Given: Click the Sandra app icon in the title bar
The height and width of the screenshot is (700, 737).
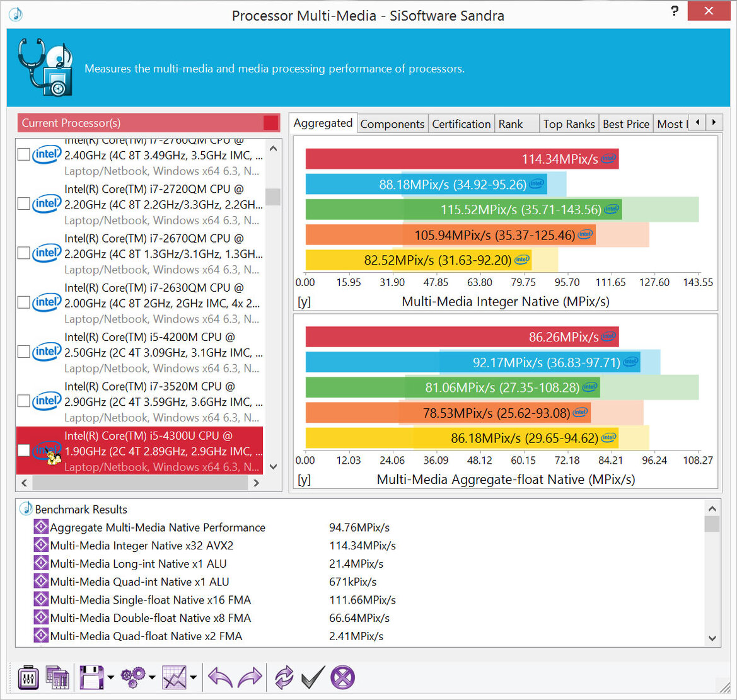Looking at the screenshot, I should coord(16,14).
